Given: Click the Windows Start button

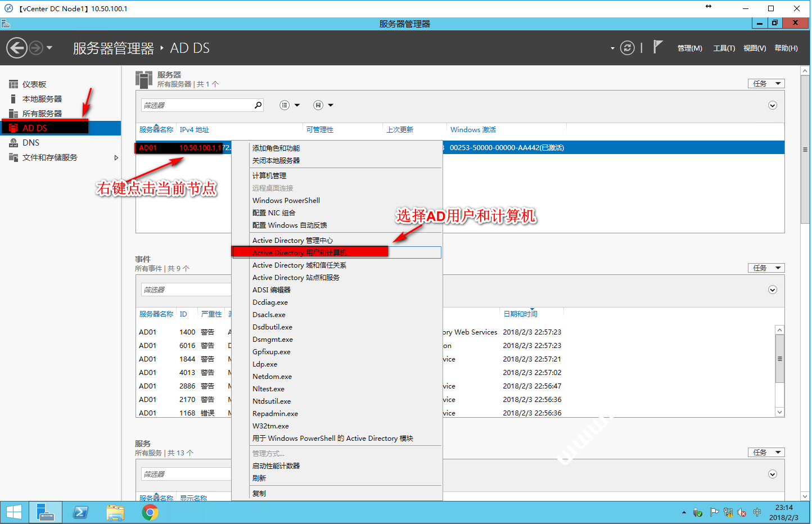Looking at the screenshot, I should click(14, 512).
